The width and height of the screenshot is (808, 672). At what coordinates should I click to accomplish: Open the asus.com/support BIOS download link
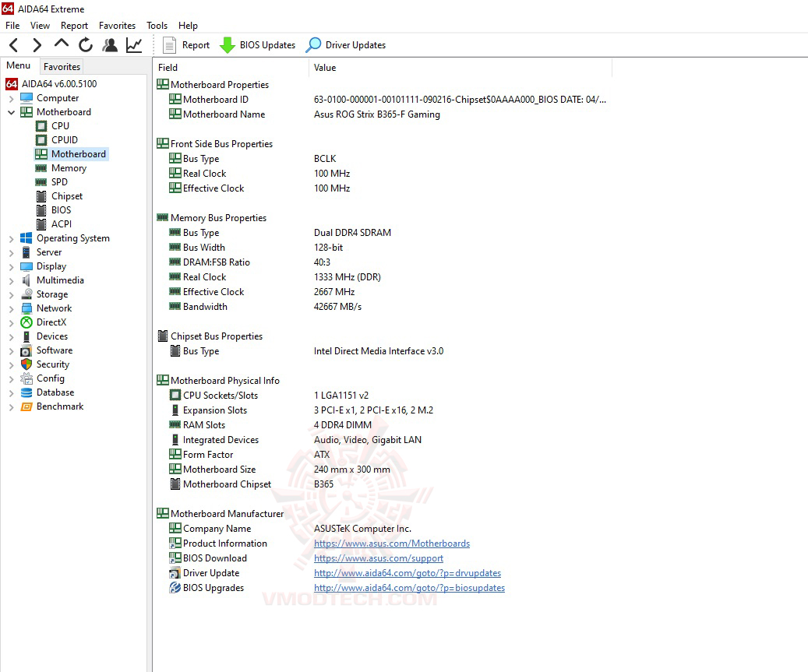[378, 558]
